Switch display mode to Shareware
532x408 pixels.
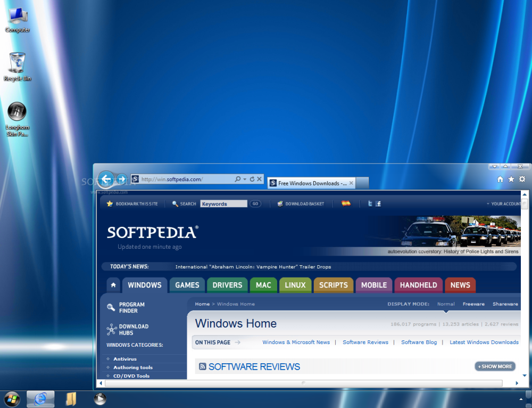505,304
